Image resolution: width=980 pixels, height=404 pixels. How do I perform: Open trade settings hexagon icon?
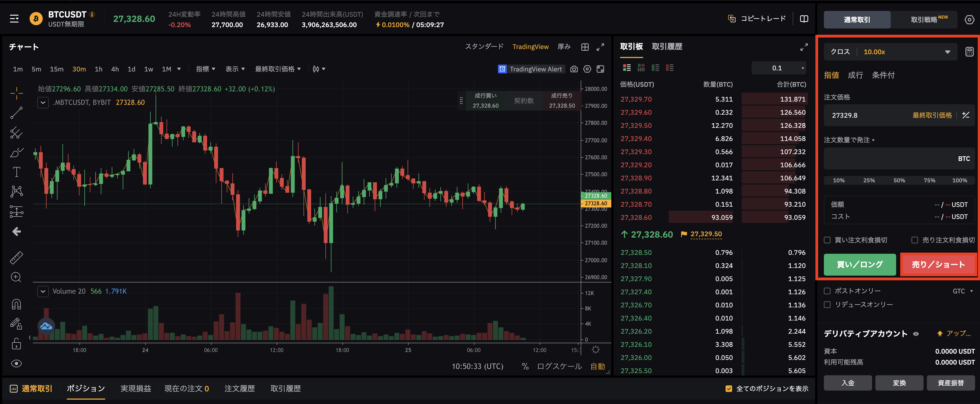[969, 19]
